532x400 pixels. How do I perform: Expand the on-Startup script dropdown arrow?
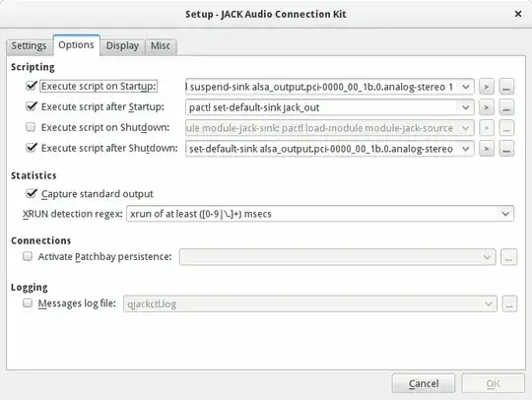click(465, 87)
